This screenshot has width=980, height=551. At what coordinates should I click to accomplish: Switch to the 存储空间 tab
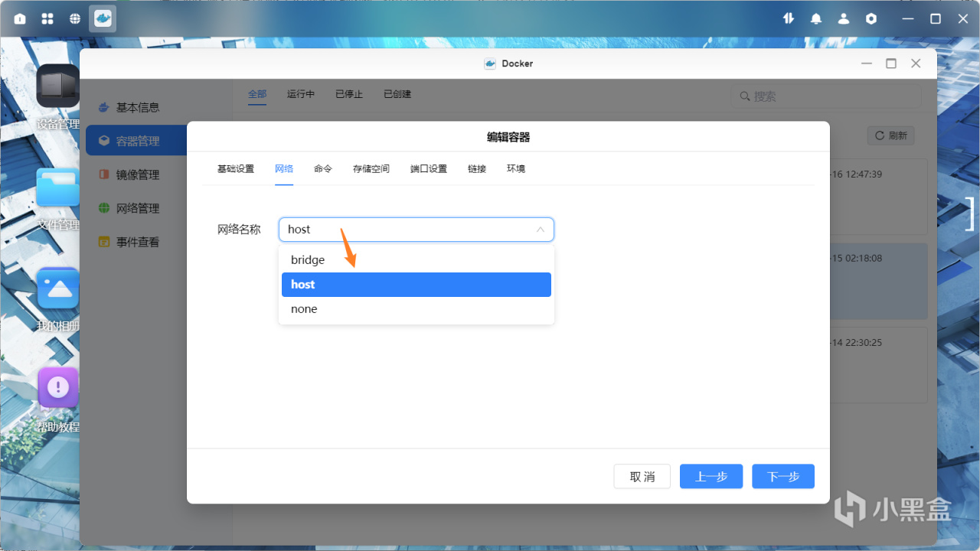[371, 168]
